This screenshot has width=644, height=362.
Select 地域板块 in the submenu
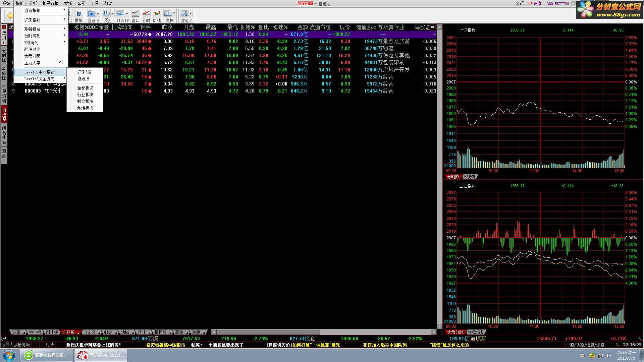pos(85,108)
